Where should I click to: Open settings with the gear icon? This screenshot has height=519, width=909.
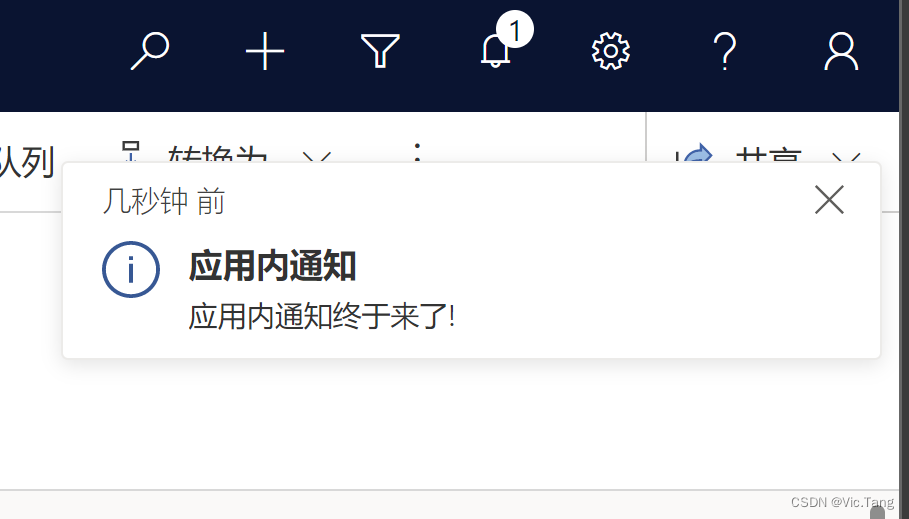[610, 52]
